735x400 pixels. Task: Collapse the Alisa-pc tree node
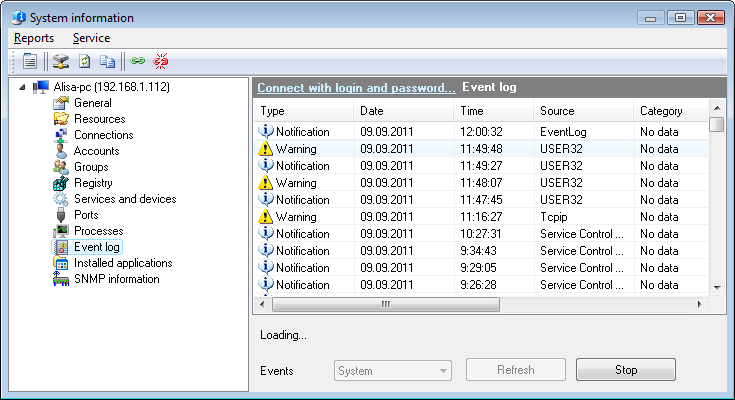(x=23, y=87)
